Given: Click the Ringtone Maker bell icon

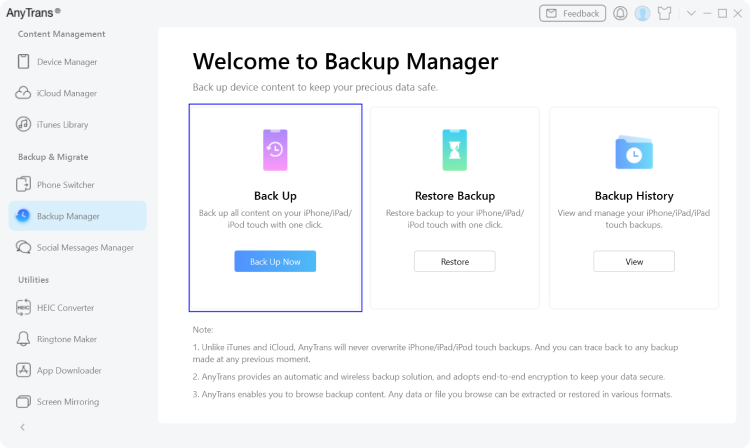Looking at the screenshot, I should [23, 339].
